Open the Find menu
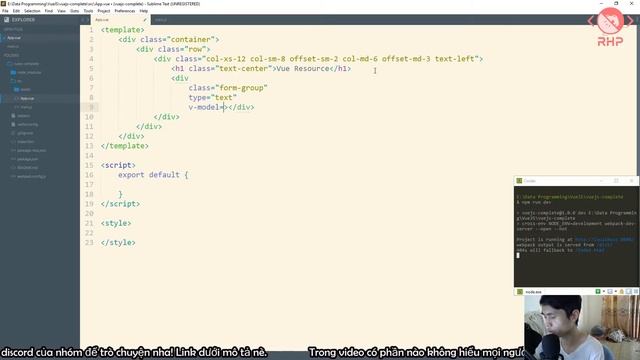 click(49, 11)
